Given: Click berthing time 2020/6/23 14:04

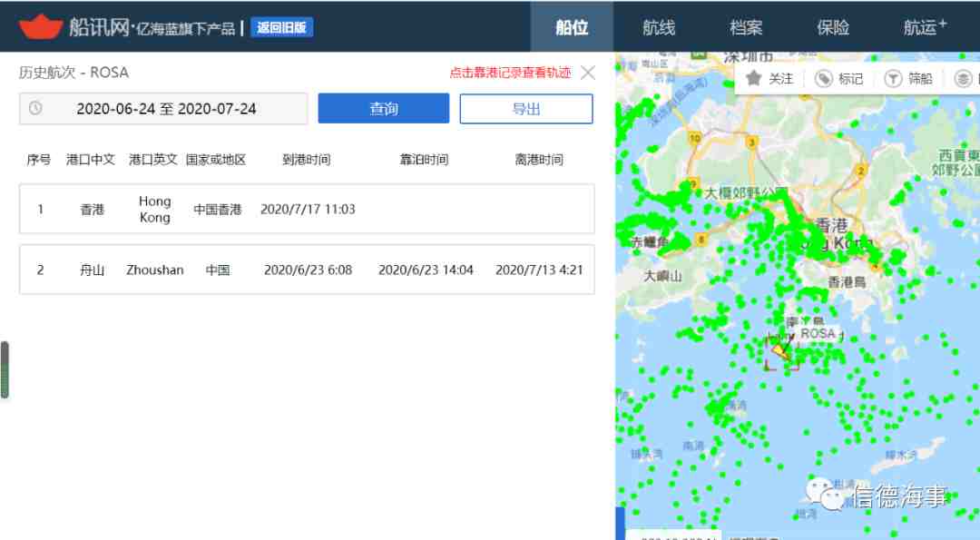Looking at the screenshot, I should (426, 270).
